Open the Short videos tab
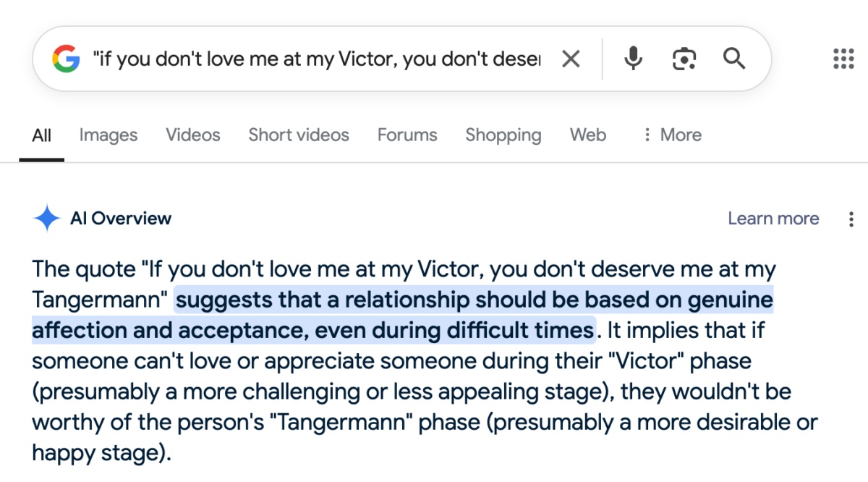Viewport: 868px width, 482px height. point(298,135)
